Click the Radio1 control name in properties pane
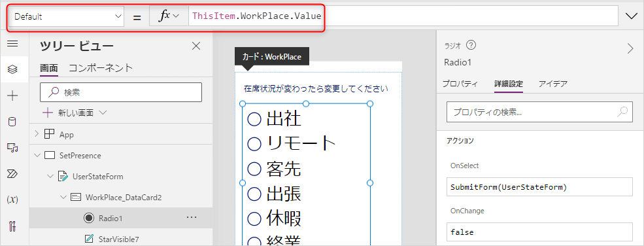The image size is (644, 246). click(457, 62)
